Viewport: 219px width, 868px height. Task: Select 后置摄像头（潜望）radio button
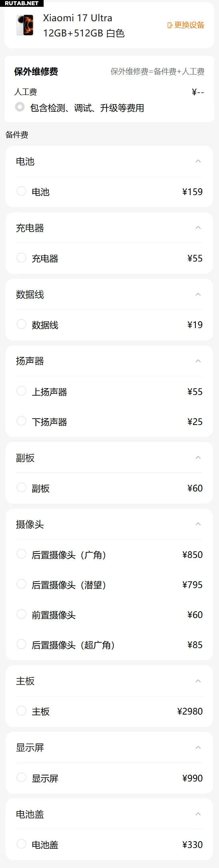pyautogui.click(x=21, y=584)
